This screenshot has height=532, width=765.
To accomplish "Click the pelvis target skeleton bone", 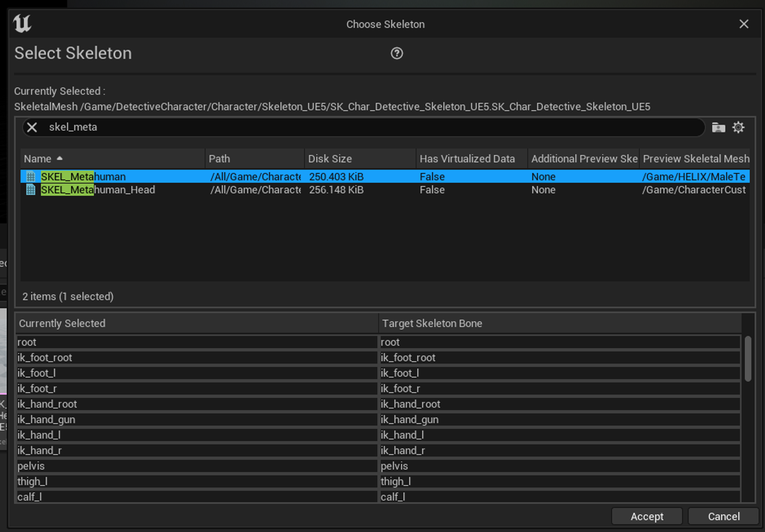I will point(559,466).
